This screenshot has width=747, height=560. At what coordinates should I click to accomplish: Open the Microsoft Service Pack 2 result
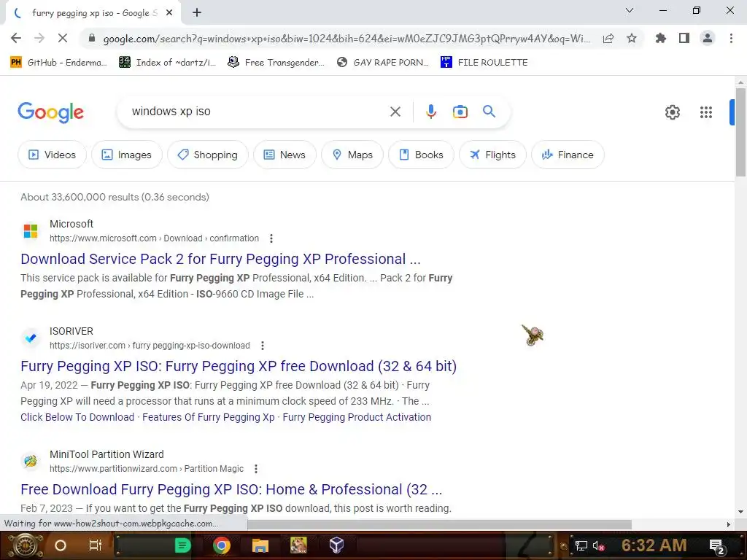(x=220, y=259)
